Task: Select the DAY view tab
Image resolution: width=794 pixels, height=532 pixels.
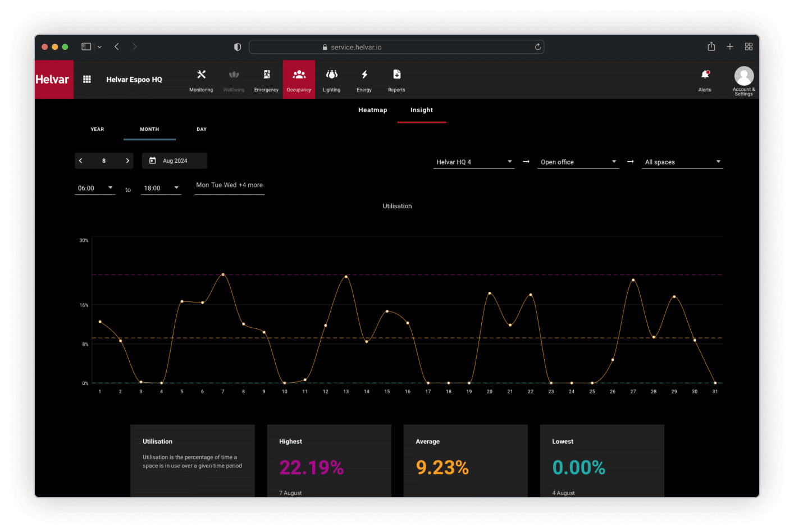Action: click(202, 130)
